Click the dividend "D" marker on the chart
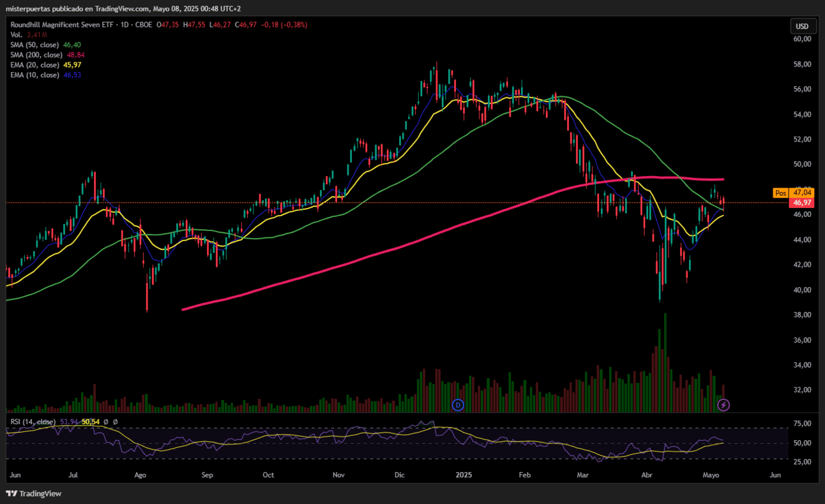Image resolution: width=825 pixels, height=504 pixels. (457, 404)
